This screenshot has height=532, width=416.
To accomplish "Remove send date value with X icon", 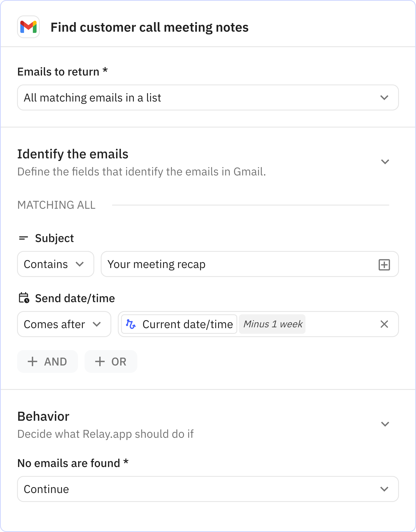I will pos(384,324).
